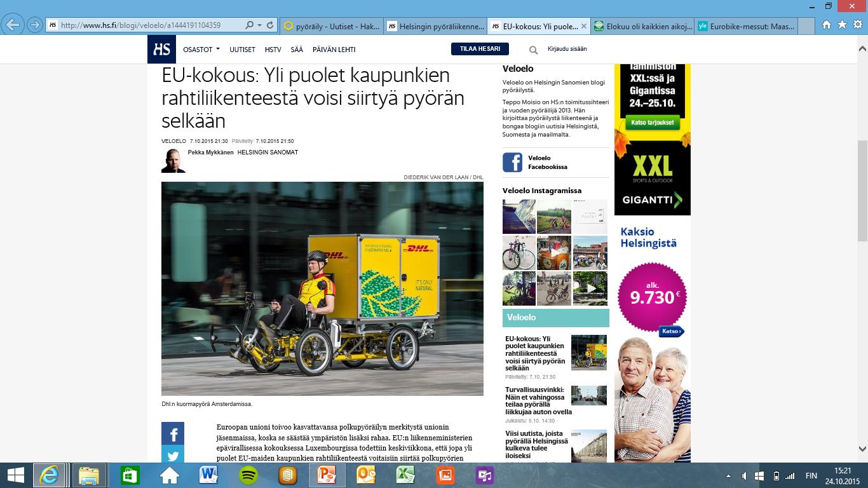Open sidebar EU-kokous article link
The height and width of the screenshot is (488, 868).
pos(535,353)
